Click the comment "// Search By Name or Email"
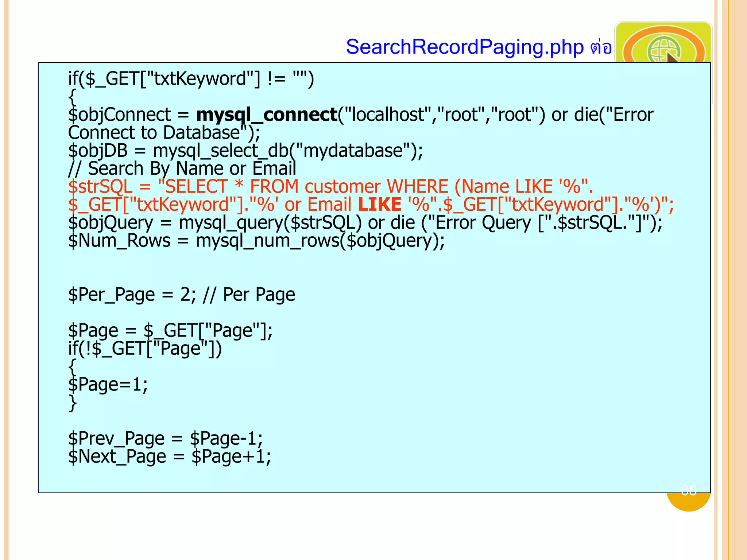This screenshot has width=747, height=560. 182,169
